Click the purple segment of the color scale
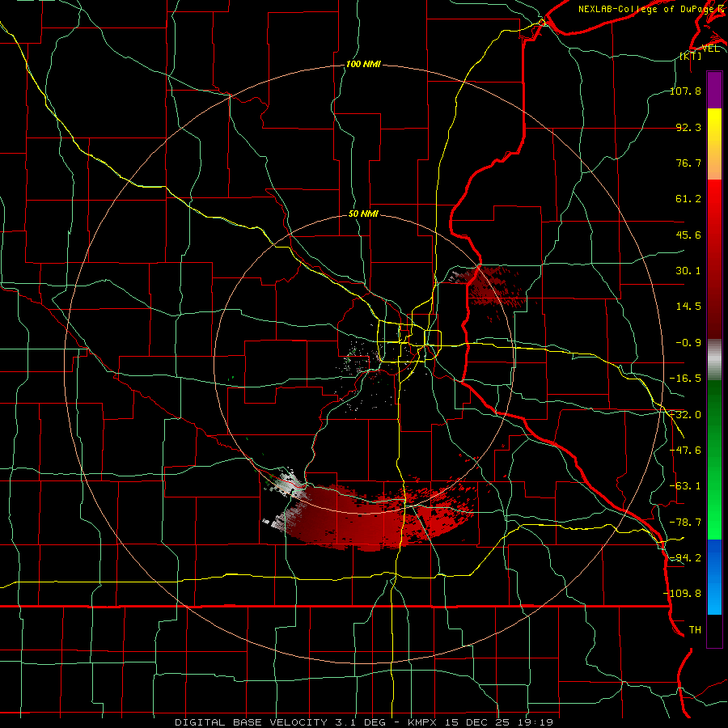Viewport: 728px width, 728px height. tap(714, 90)
